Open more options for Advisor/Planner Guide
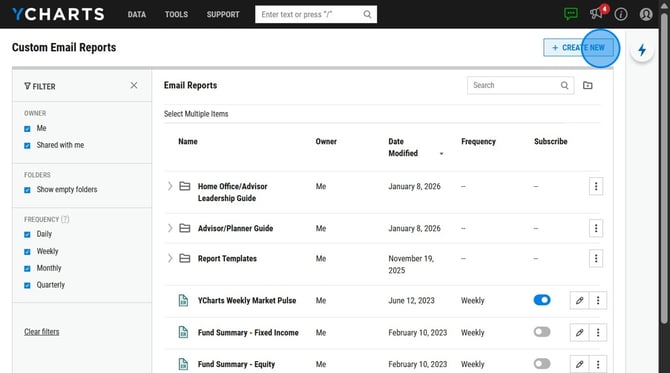Screen dimensions: 670x373 [x=596, y=228]
